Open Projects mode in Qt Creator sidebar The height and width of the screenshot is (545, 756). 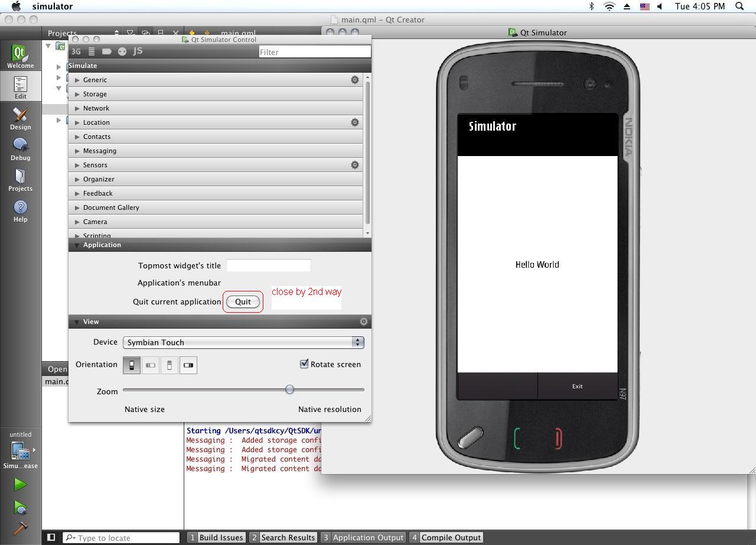click(20, 179)
